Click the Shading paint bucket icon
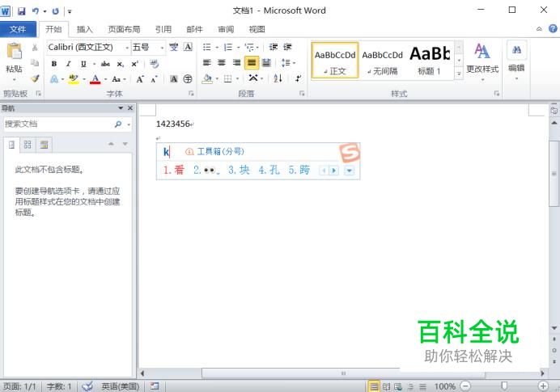The height and width of the screenshot is (392, 560). coord(207,78)
